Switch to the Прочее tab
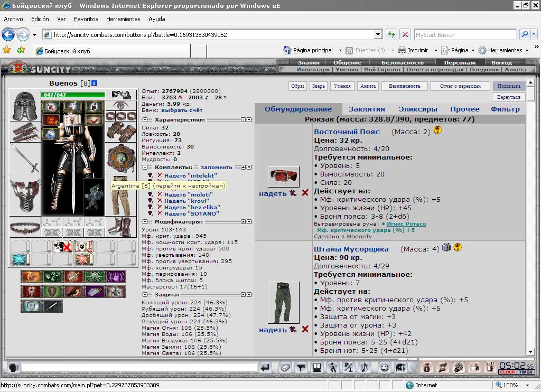 click(465, 109)
